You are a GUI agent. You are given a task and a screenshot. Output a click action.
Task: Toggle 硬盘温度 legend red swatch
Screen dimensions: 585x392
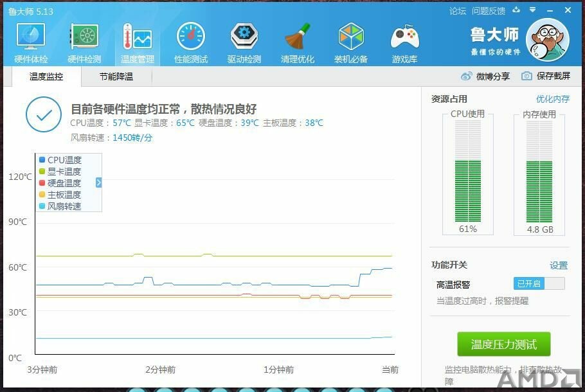click(42, 183)
